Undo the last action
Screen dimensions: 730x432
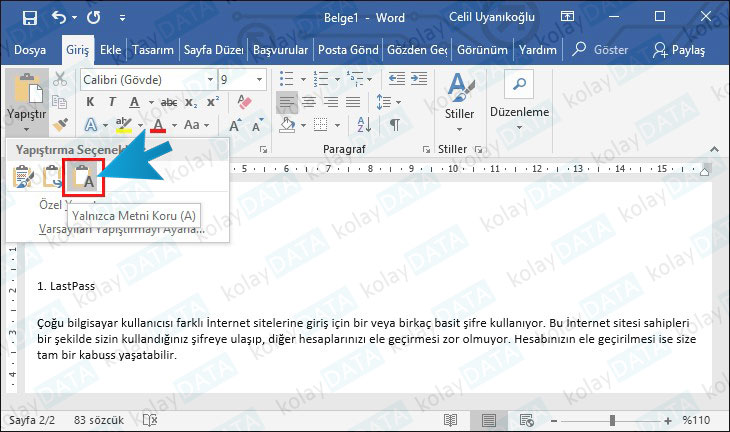click(x=59, y=18)
